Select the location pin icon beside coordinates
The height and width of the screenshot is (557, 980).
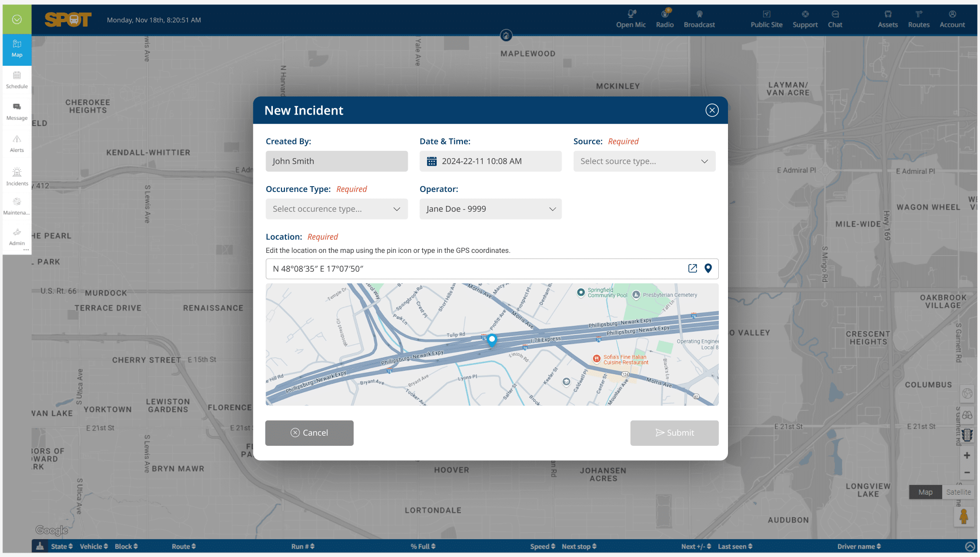point(708,268)
